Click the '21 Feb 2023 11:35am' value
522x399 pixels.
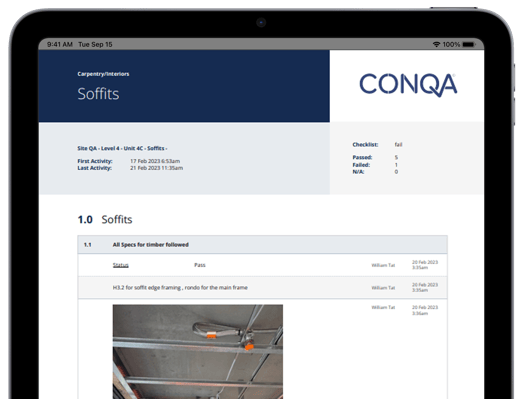tap(156, 168)
